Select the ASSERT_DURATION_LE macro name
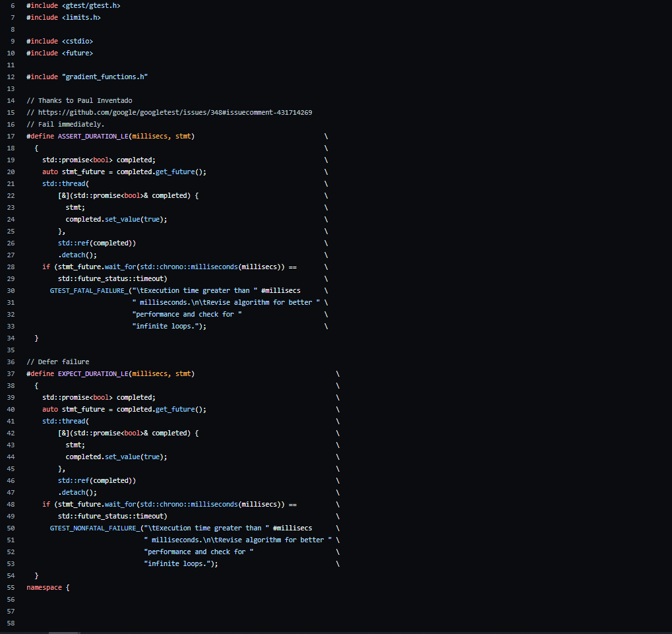 coord(93,135)
